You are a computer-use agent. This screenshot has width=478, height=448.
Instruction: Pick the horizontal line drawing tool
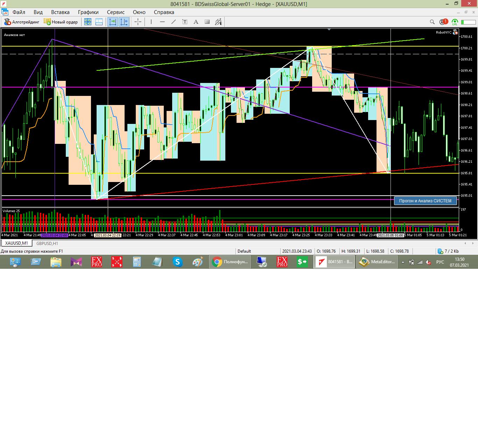162,22
